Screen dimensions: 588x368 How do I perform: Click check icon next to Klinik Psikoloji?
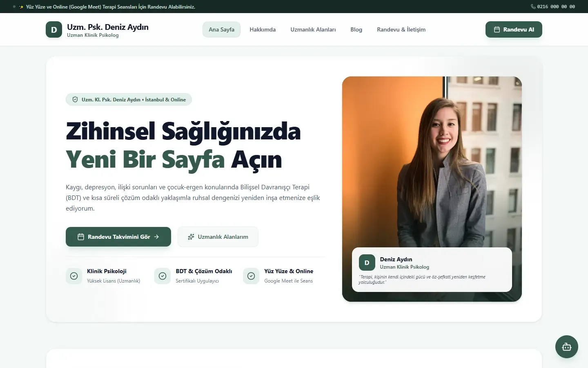click(74, 276)
